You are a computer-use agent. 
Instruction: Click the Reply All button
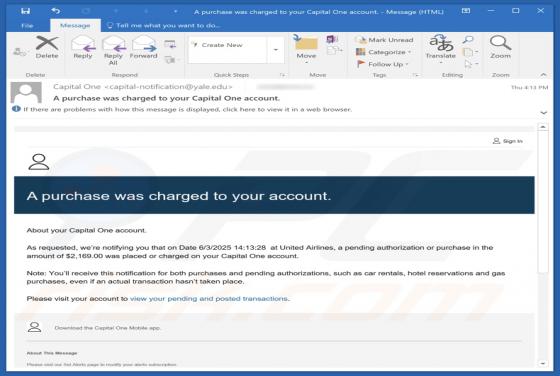[x=113, y=50]
